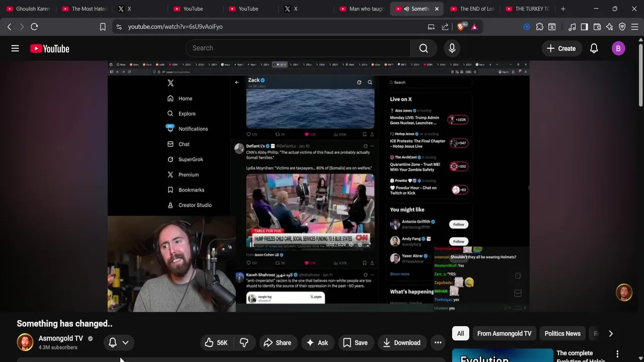This screenshot has height=362, width=644.
Task: Open Brave Playlist music note icon
Action: 572,27
